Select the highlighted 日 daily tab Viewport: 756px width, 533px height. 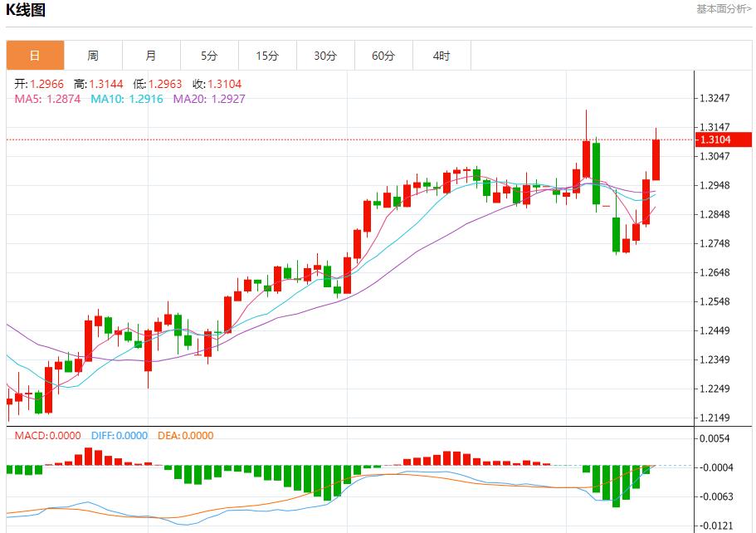click(36, 55)
